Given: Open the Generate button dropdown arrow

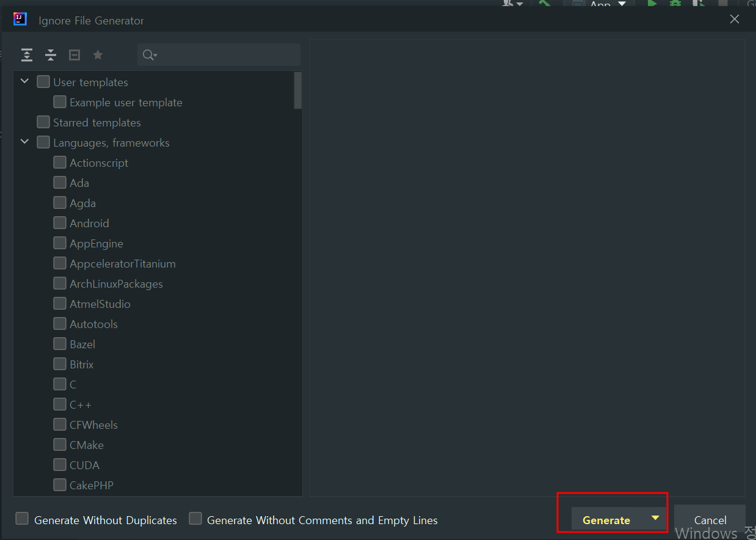Looking at the screenshot, I should coord(655,518).
